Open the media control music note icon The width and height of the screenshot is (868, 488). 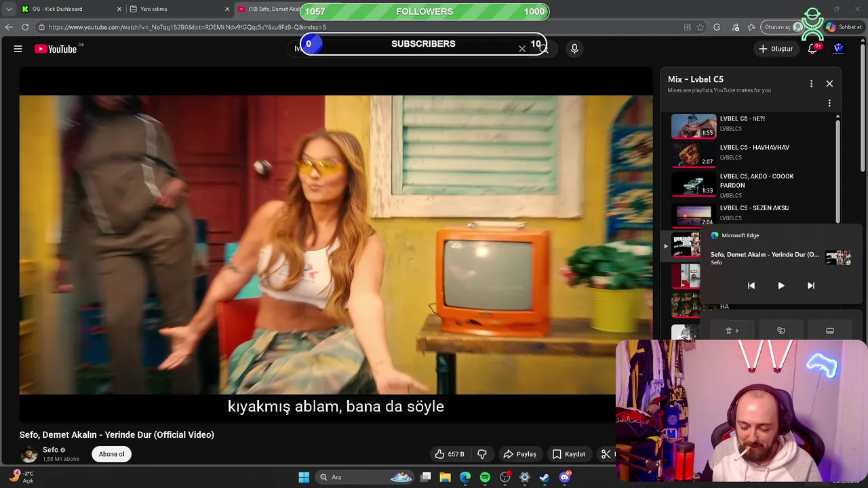tap(736, 27)
